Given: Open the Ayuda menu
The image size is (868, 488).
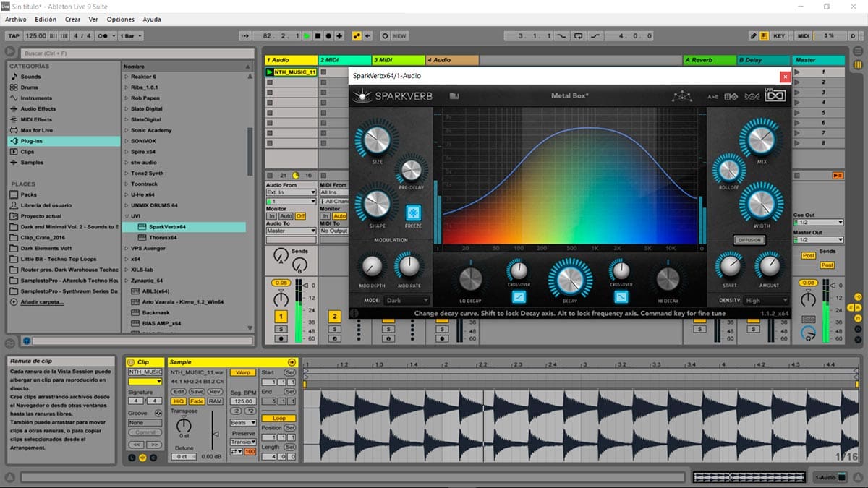Looking at the screenshot, I should 152,20.
